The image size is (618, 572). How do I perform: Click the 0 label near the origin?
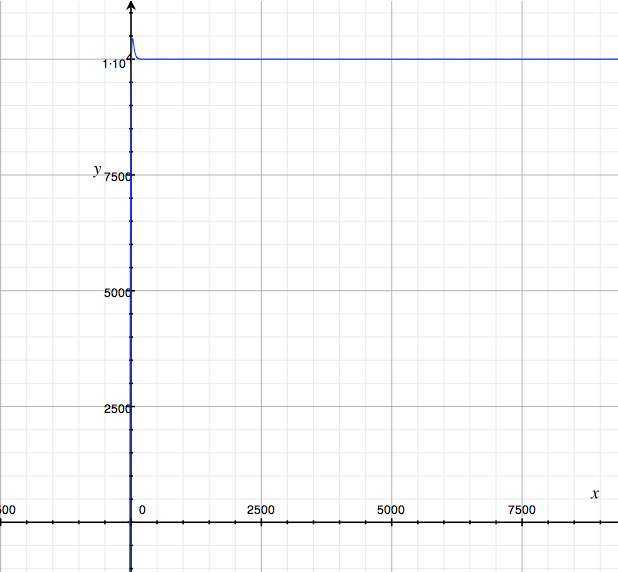click(x=142, y=510)
